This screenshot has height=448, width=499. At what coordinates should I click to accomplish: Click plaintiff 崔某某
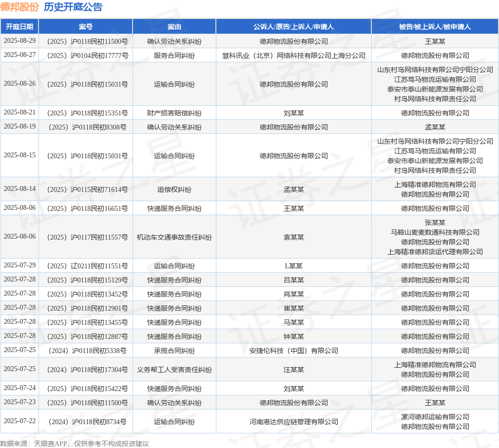click(x=294, y=308)
